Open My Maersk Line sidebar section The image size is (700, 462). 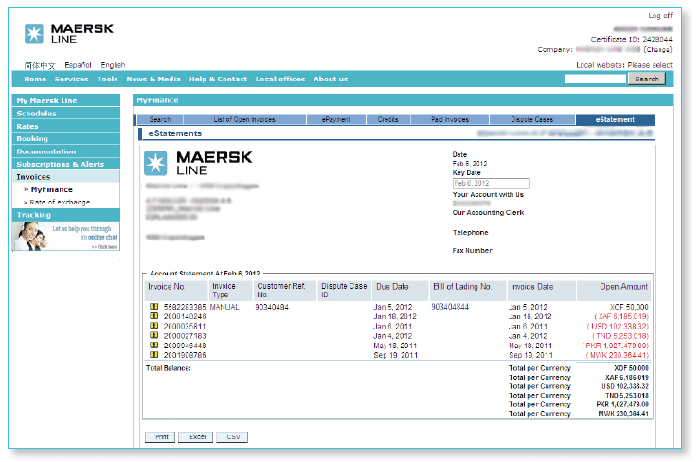point(66,100)
